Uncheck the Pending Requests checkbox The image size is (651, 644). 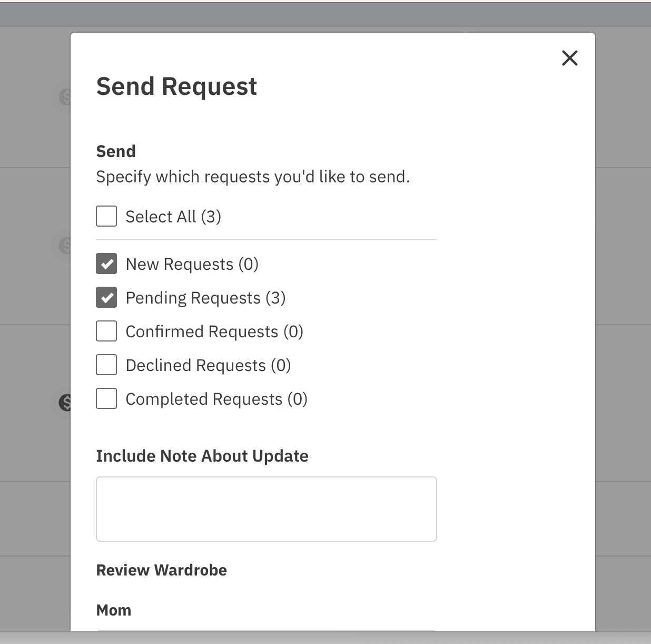106,297
